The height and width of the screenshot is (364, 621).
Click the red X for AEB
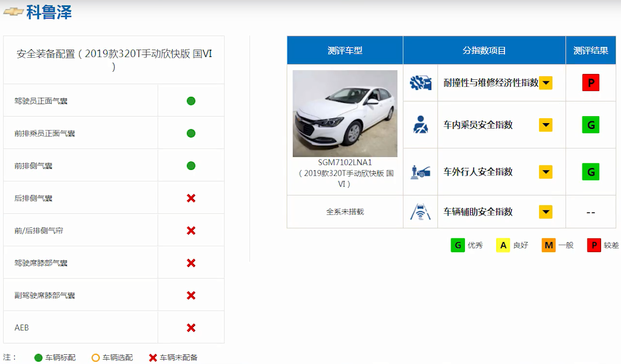pyautogui.click(x=191, y=328)
